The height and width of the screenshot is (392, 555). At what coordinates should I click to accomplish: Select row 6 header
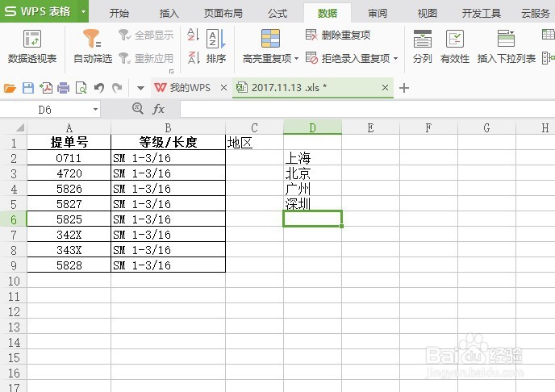click(14, 219)
